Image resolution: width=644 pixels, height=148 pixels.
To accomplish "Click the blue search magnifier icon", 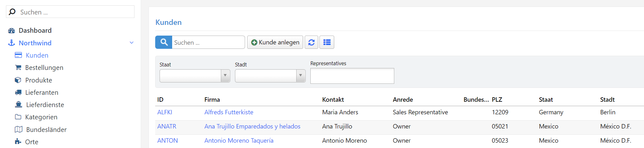I will click(x=164, y=42).
